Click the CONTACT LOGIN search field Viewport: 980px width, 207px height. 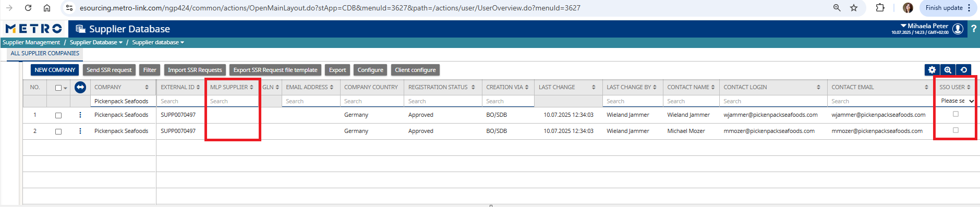click(773, 101)
